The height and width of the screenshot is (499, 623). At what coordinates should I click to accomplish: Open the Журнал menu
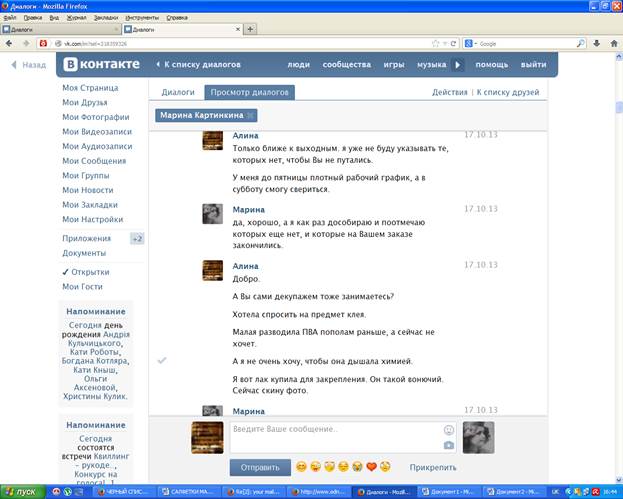point(76,18)
